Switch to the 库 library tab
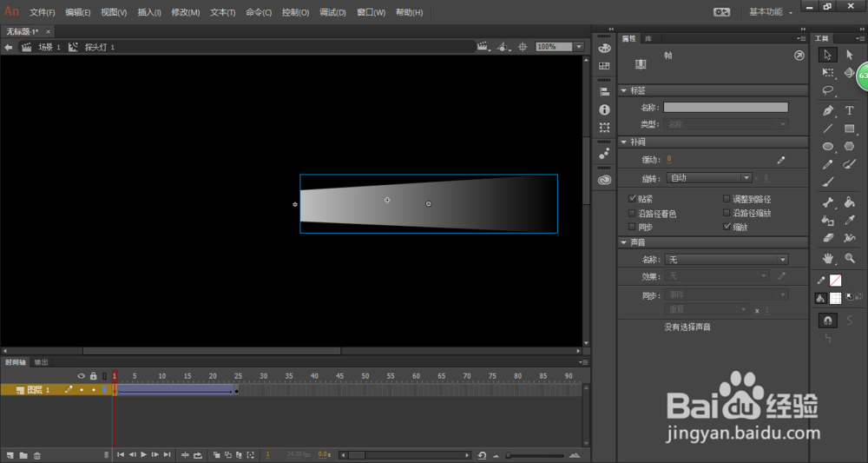Image resolution: width=868 pixels, height=463 pixels. click(648, 38)
